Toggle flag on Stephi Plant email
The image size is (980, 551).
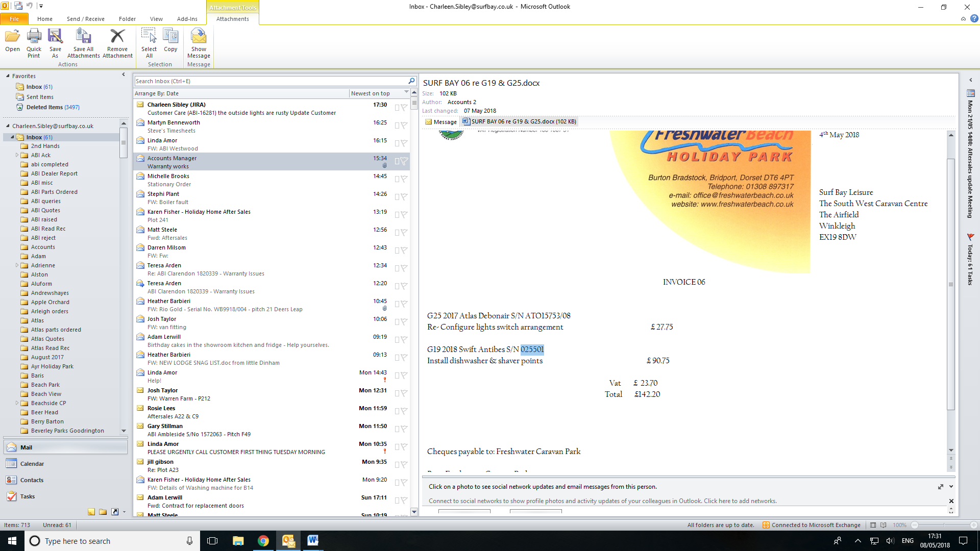pyautogui.click(x=404, y=197)
